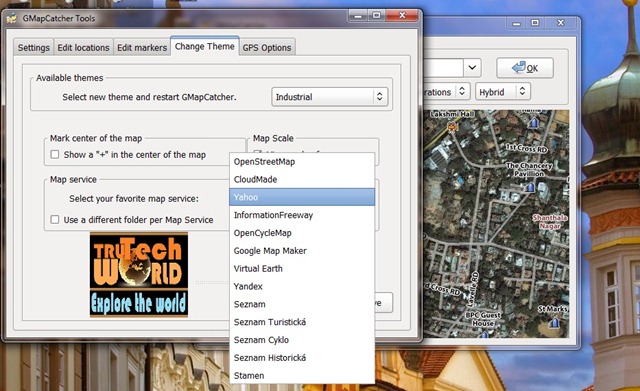Select OpenCycleMap option
Screen dimensions: 640x391
coord(302,233)
